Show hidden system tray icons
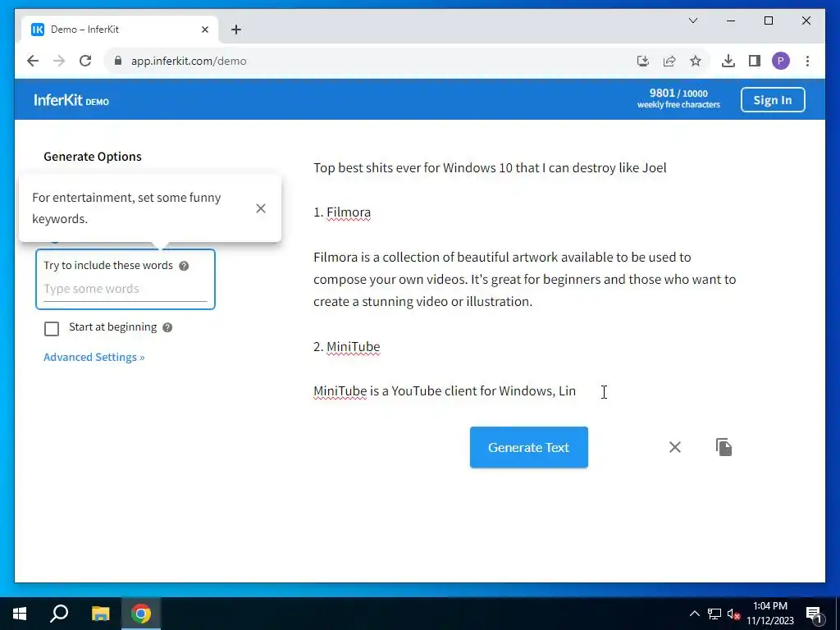Image resolution: width=840 pixels, height=630 pixels. [694, 614]
